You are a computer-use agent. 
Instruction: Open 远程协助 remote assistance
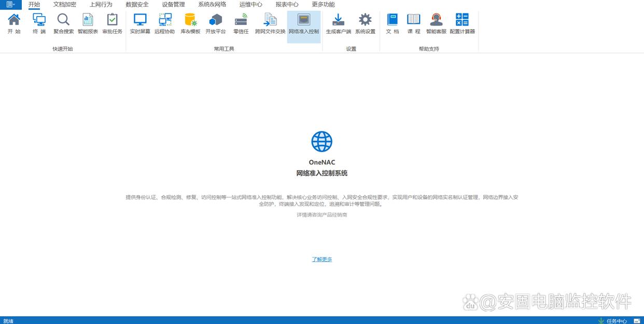[165, 24]
